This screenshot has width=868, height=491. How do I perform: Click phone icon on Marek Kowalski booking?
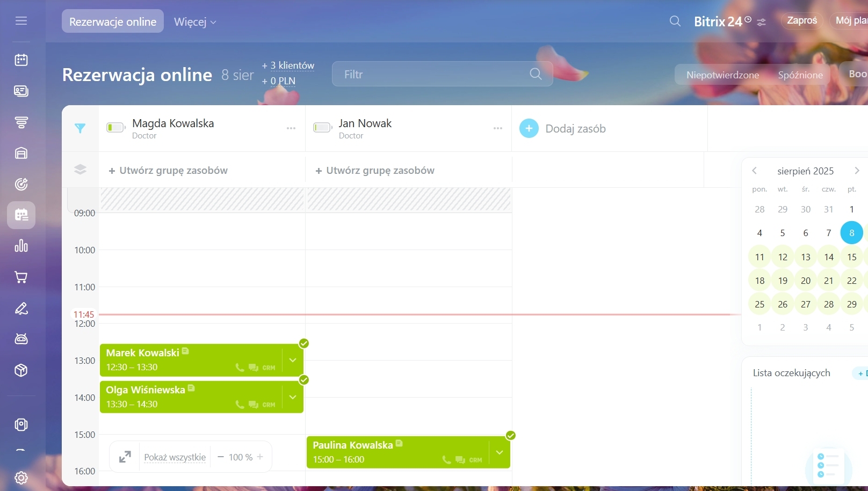[240, 368]
